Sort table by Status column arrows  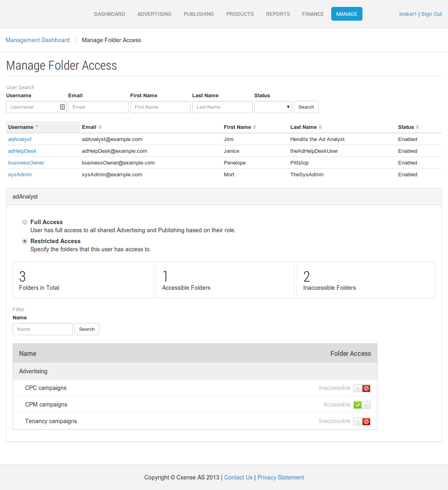418,127
